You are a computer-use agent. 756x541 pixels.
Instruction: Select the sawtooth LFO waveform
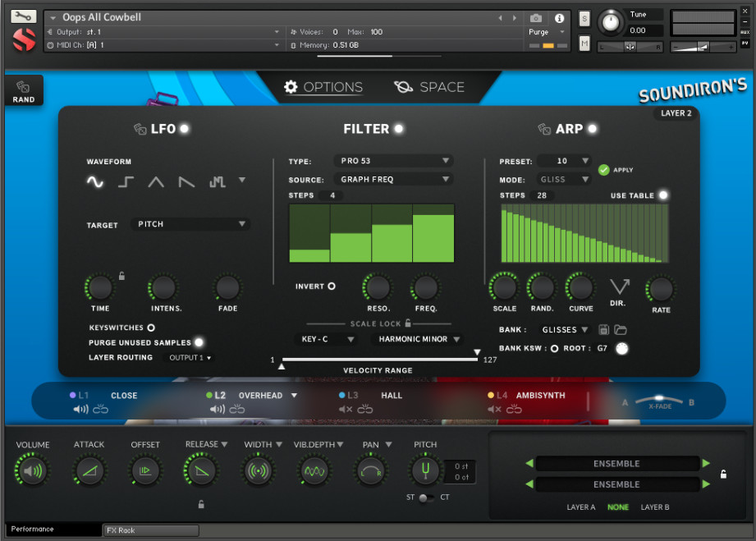tap(186, 181)
